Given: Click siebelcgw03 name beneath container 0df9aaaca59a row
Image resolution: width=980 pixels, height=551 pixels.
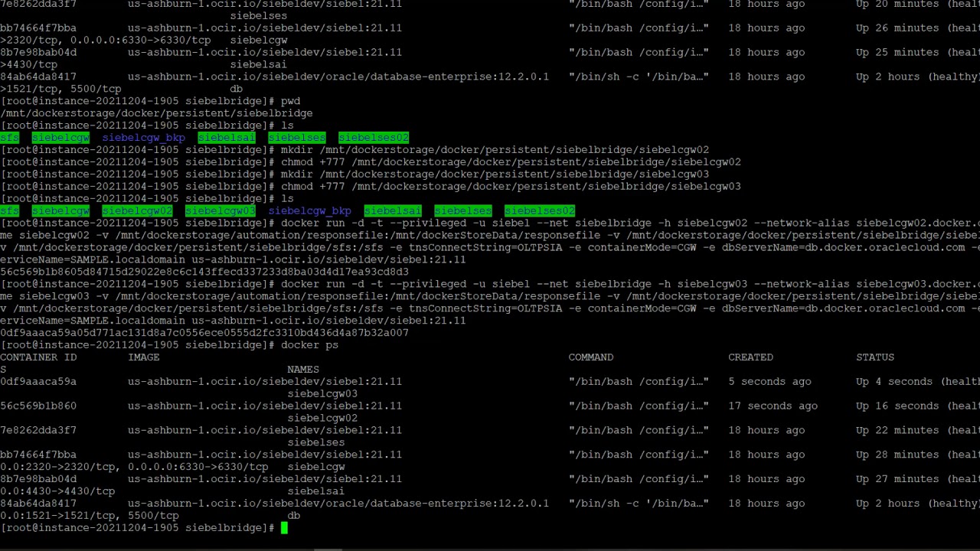Looking at the screenshot, I should 322,394.
